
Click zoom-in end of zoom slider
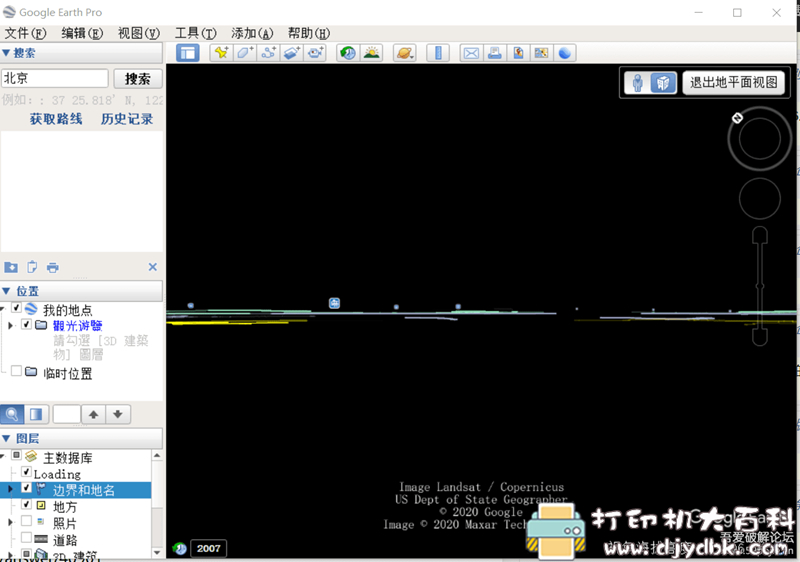coord(760,235)
